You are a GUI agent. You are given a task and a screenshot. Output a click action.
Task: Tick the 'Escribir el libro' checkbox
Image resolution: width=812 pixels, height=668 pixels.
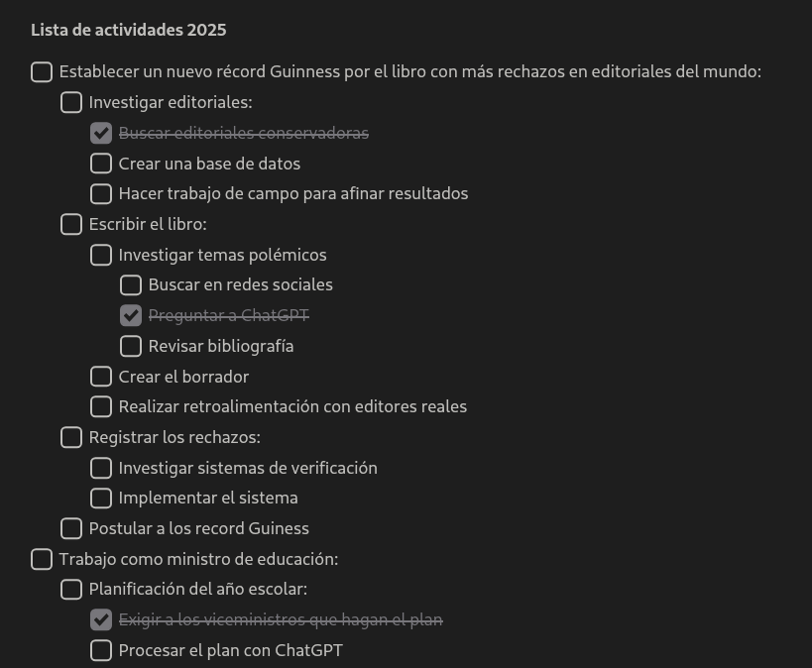point(71,224)
